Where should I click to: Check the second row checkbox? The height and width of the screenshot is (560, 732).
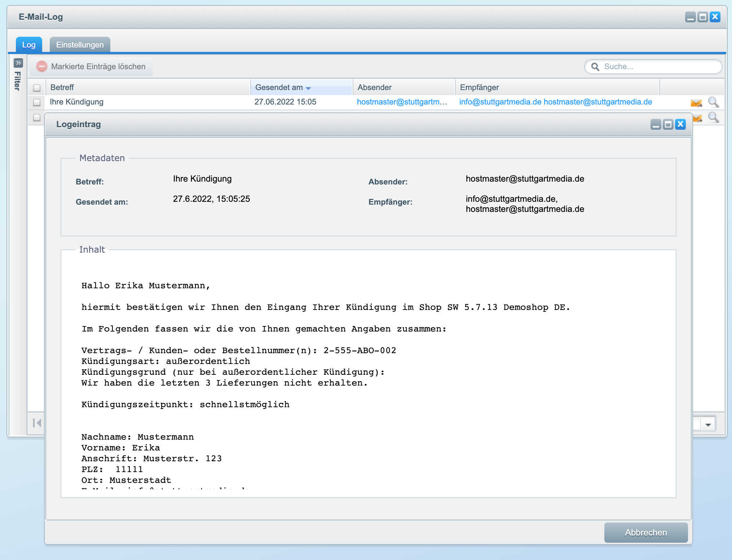tap(37, 117)
